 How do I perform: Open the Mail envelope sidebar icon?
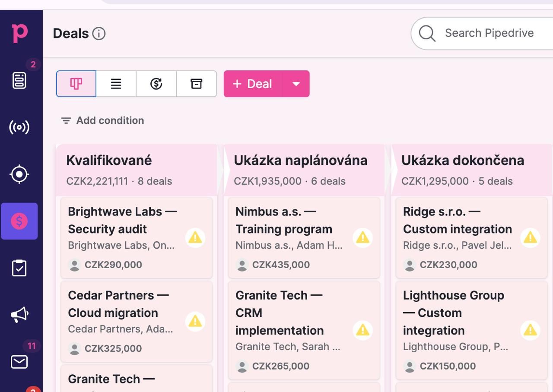point(19,362)
